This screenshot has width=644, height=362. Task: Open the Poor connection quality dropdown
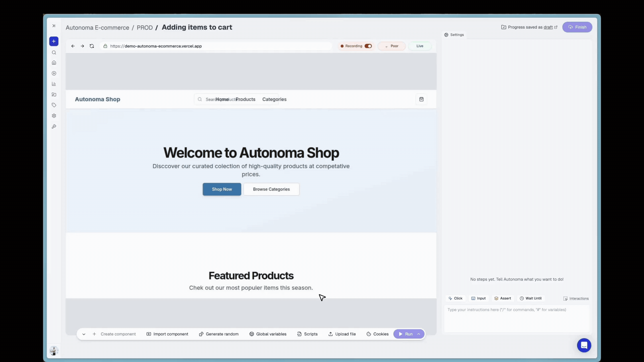391,46
